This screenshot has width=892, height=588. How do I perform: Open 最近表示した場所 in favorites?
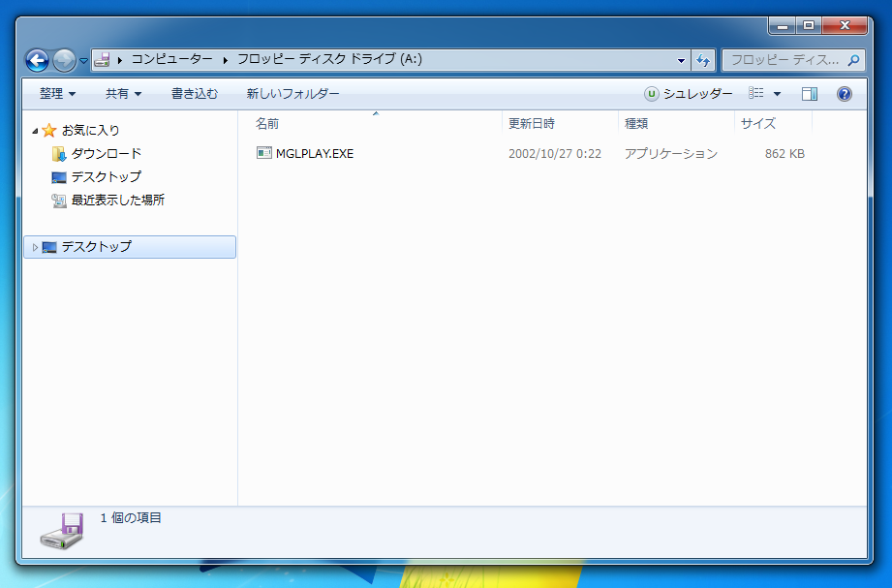click(x=118, y=201)
